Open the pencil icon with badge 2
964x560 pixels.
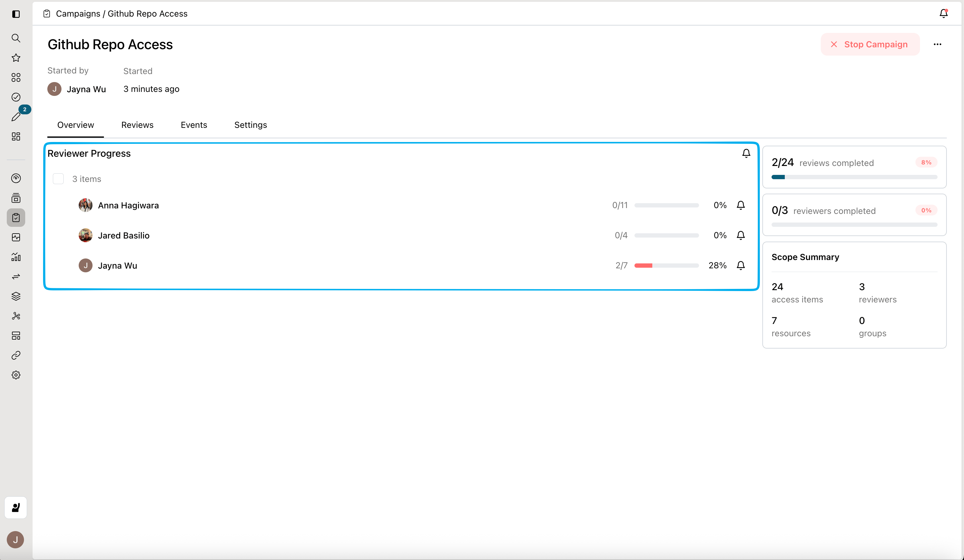pyautogui.click(x=16, y=117)
